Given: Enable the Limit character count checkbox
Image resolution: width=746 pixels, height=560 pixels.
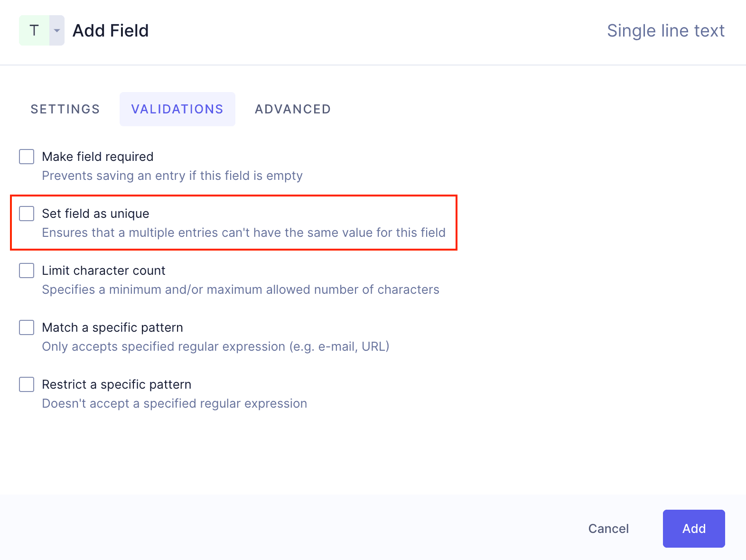Looking at the screenshot, I should [26, 271].
